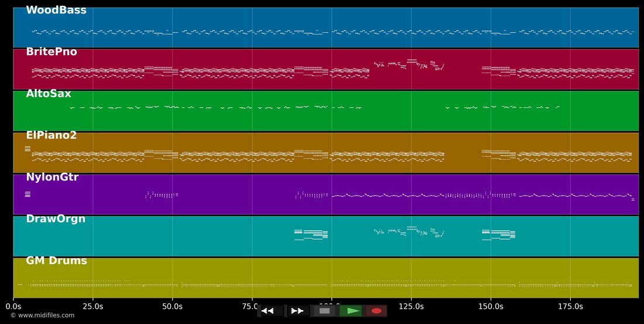644x324 pixels.
Task: Select the BritePno track label
Action: (52, 52)
